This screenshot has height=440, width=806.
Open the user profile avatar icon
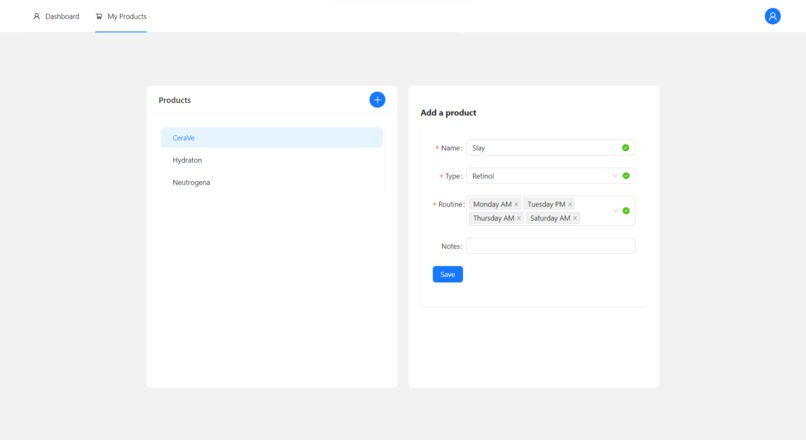[x=772, y=16]
